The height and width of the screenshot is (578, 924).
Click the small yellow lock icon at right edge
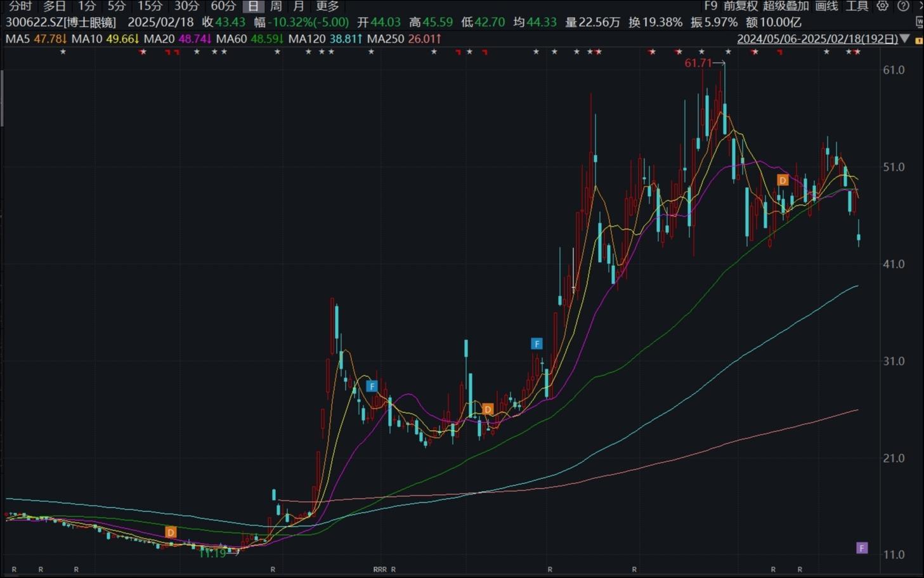coord(919,41)
